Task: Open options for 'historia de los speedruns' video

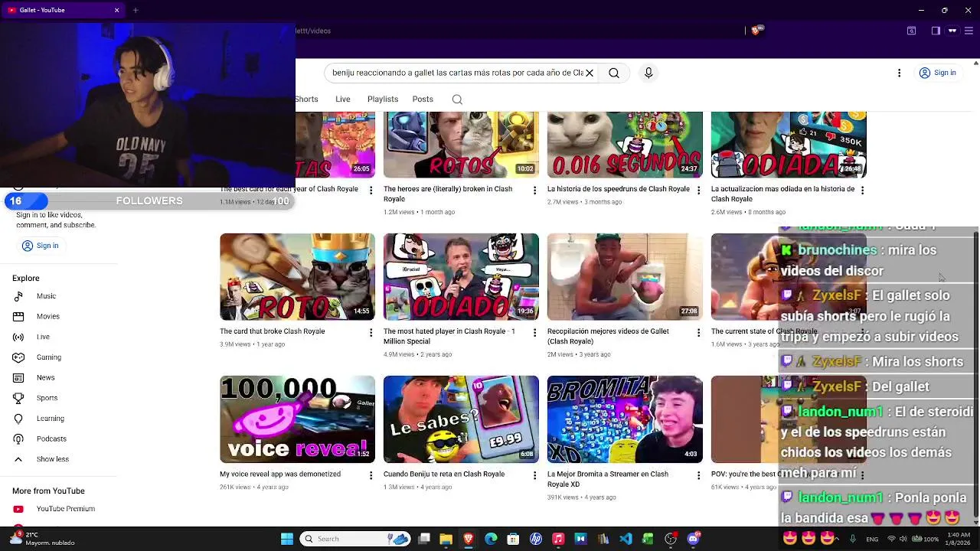Action: pyautogui.click(x=698, y=190)
